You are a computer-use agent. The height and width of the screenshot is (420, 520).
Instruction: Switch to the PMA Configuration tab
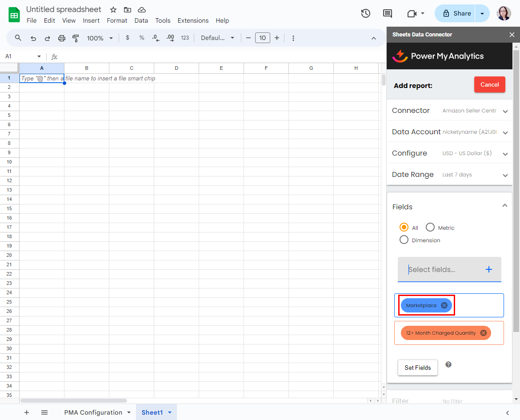point(93,412)
